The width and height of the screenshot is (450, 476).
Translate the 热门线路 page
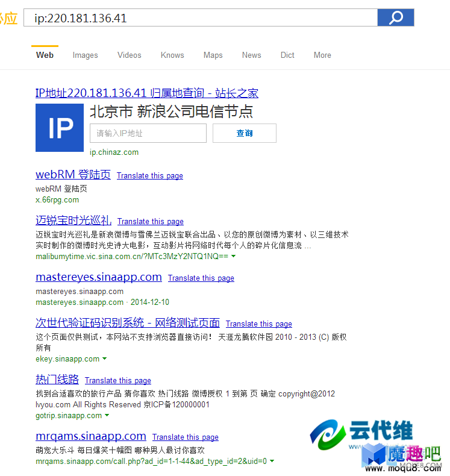[118, 381]
